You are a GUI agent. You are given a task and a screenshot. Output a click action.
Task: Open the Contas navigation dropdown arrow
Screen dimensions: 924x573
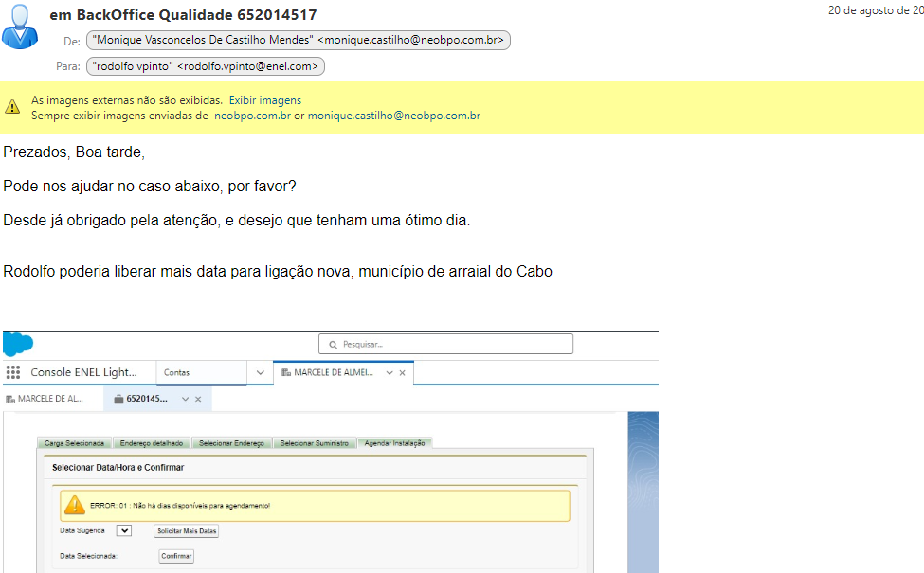(x=260, y=373)
